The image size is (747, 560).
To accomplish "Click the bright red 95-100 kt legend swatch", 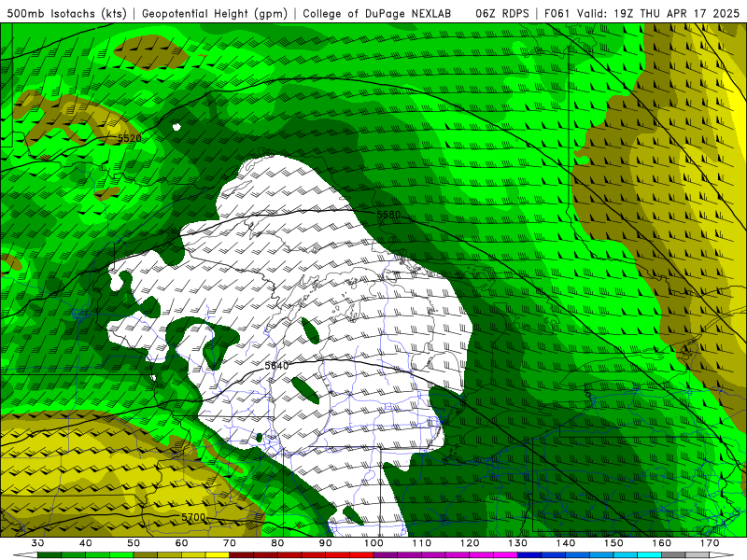I will click(x=361, y=555).
